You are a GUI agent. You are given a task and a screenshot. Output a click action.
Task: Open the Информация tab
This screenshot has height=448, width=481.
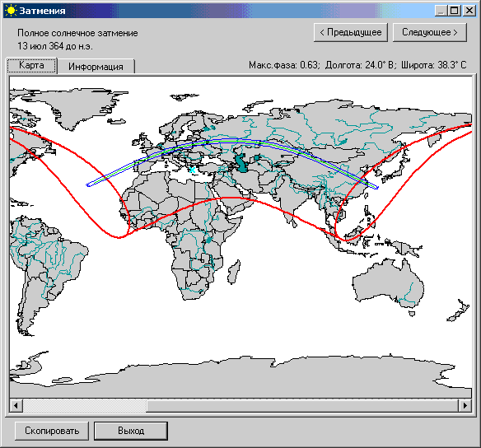pos(96,67)
